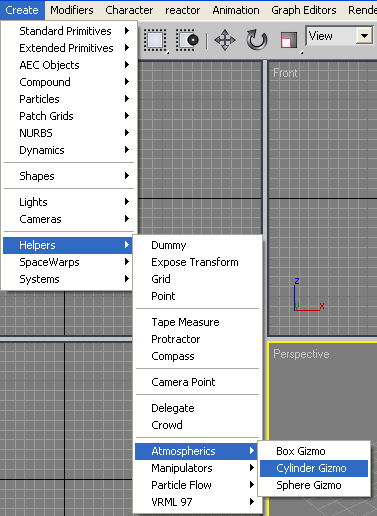The width and height of the screenshot is (377, 516).
Task: Select the Rectangular Selection Region tool
Action: coord(156,40)
